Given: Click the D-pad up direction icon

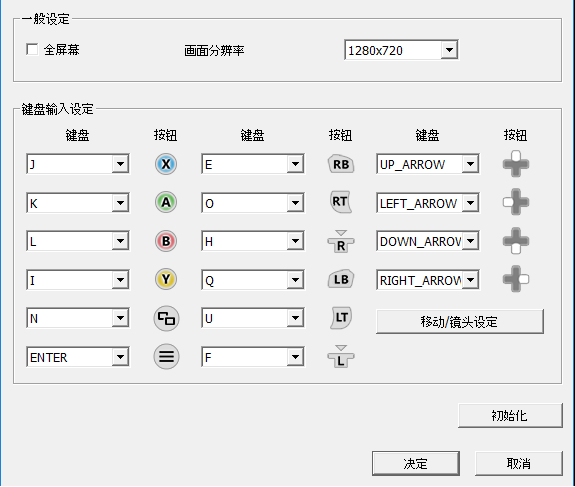Looking at the screenshot, I should (516, 164).
